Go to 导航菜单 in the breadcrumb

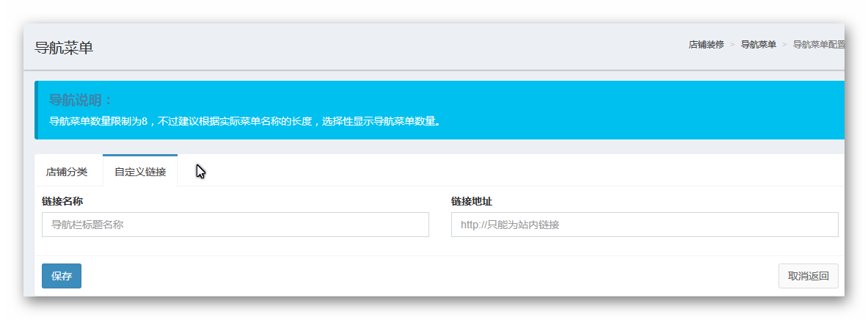(758, 45)
